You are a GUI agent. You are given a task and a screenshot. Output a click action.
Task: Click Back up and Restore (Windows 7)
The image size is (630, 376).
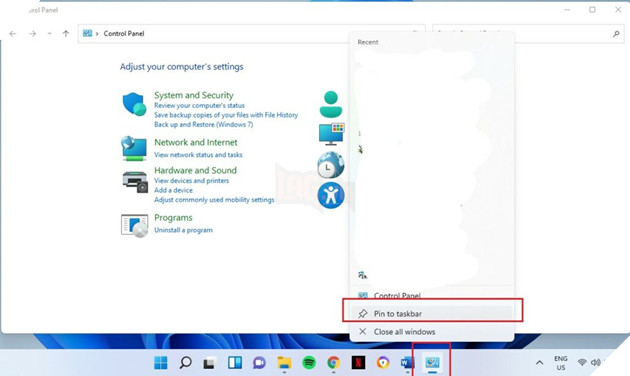coord(204,125)
